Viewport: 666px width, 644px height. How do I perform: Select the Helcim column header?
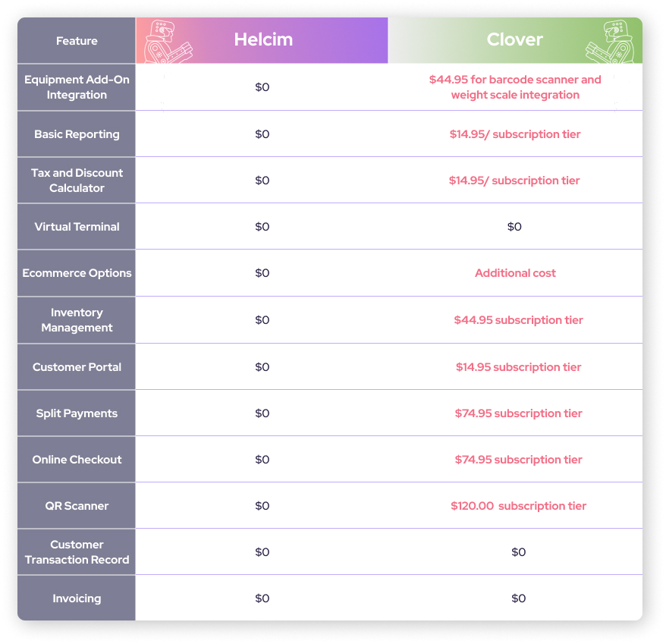(x=263, y=40)
